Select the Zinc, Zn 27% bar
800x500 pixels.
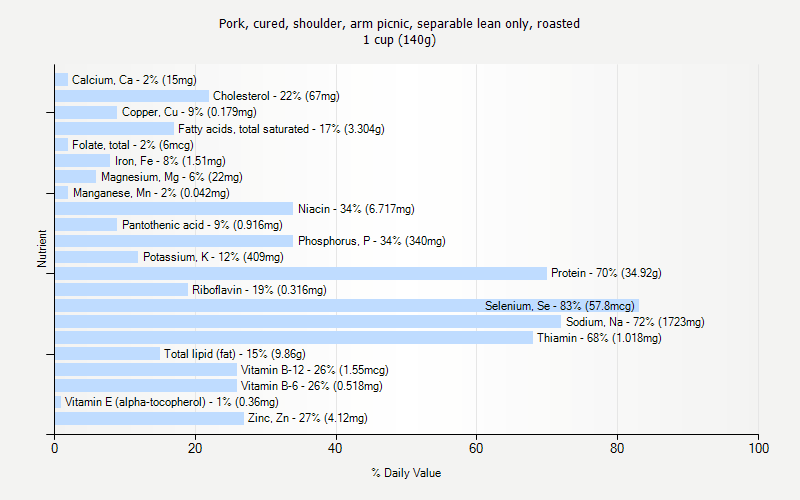(149, 418)
